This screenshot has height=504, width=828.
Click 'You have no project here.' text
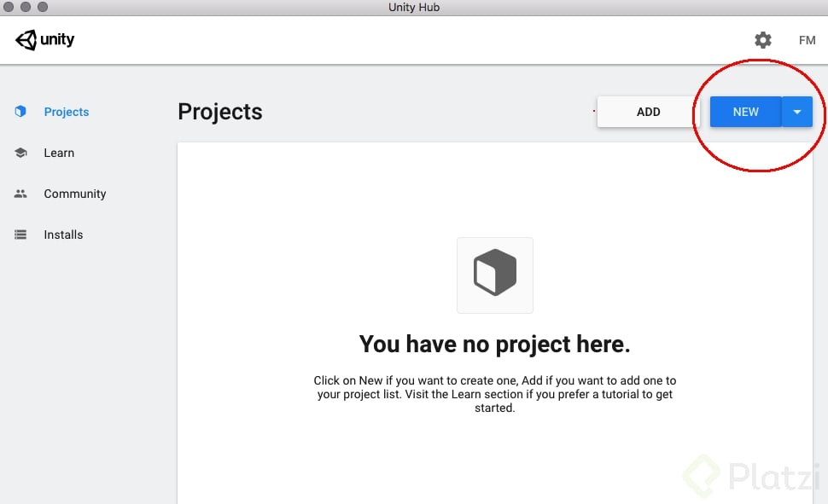495,344
